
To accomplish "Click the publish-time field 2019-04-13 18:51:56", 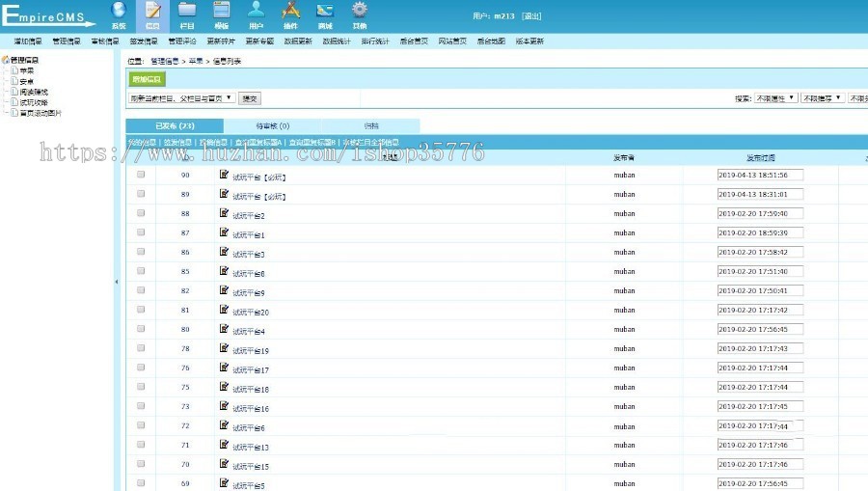I will pyautogui.click(x=760, y=175).
